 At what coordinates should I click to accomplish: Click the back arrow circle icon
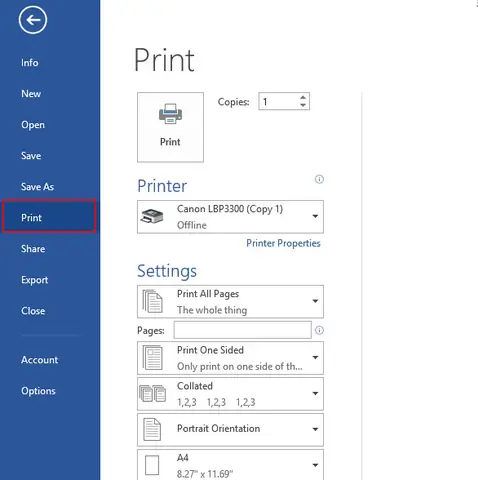[33, 20]
